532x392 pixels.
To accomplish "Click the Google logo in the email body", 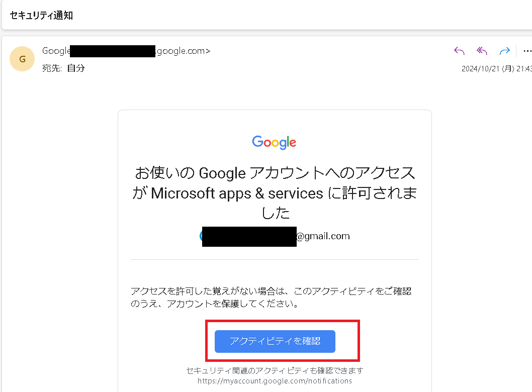I will [274, 142].
